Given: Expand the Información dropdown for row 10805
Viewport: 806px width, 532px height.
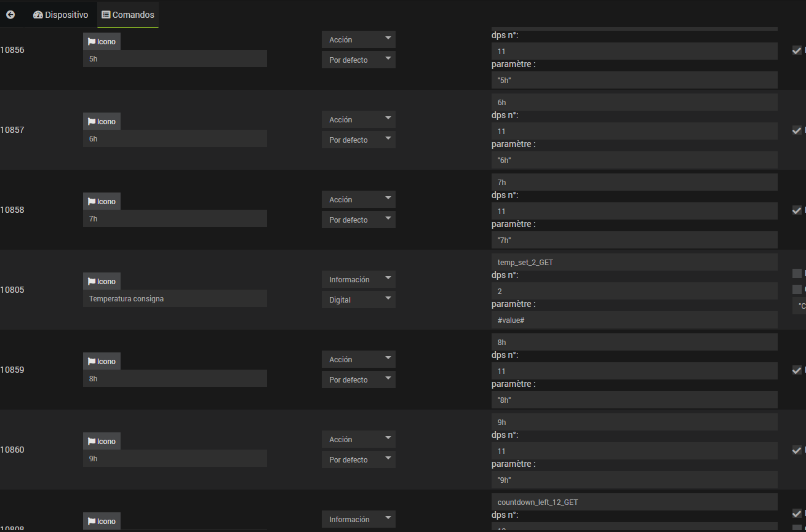Looking at the screenshot, I should 358,280.
